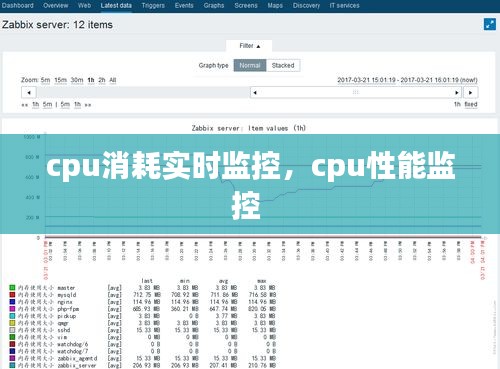This screenshot has width=500, height=369.
Task: Click the right arrow at time bar end
Action: click(470, 92)
